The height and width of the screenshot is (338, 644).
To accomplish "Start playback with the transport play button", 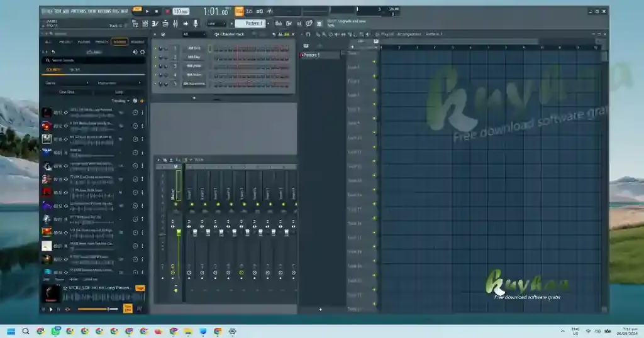I will [x=147, y=11].
